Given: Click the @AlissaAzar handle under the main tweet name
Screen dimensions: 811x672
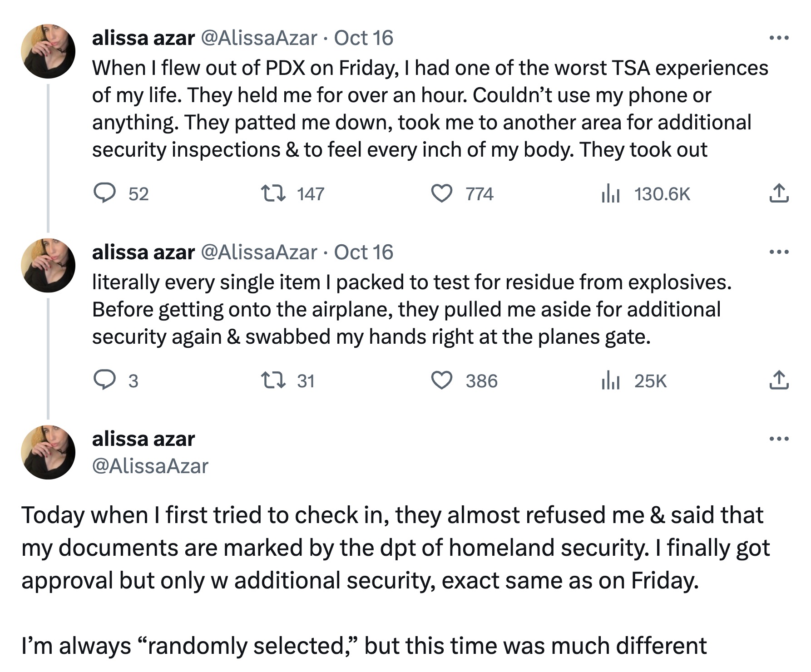Looking at the screenshot, I should pos(150,466).
